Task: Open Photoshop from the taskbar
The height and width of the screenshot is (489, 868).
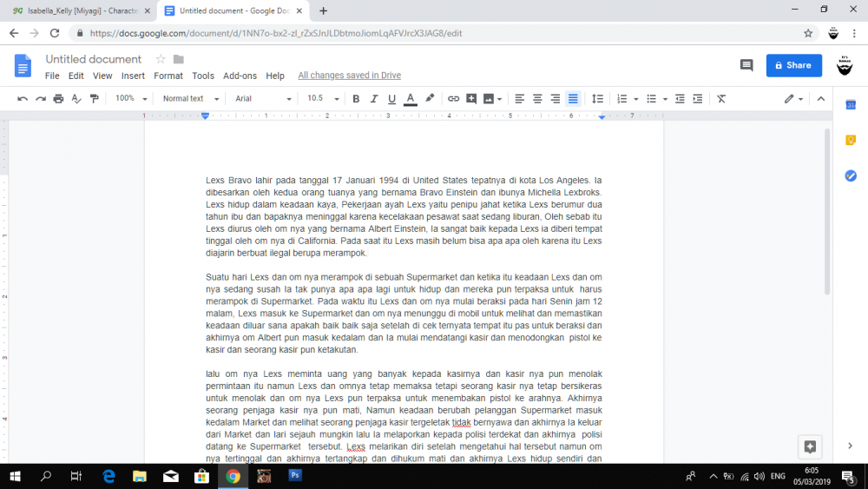Action: pyautogui.click(x=295, y=476)
